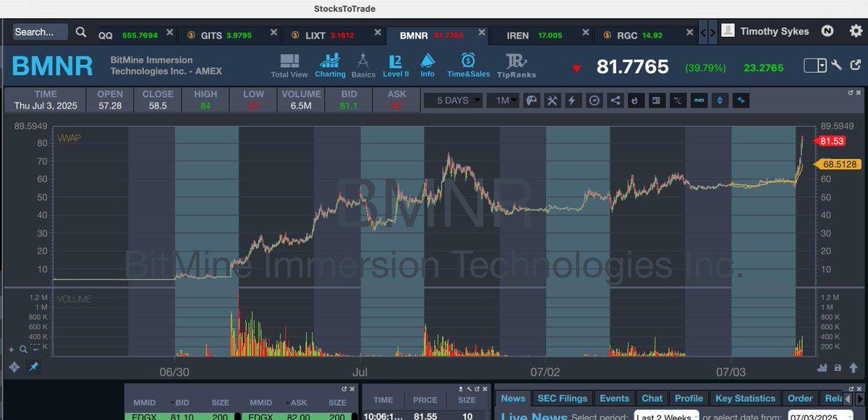This screenshot has width=868, height=420.
Task: Toggle the IND indicators button
Action: (699, 100)
